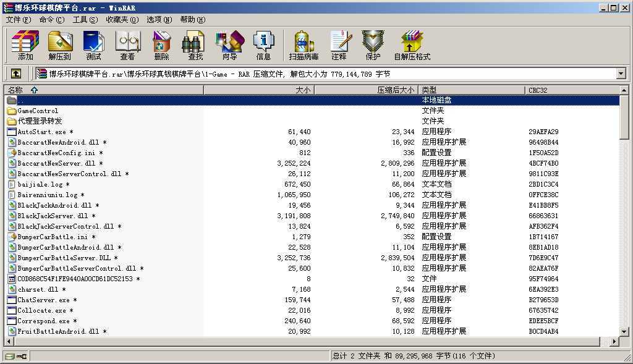Expand the archive path dropdown arrow
This screenshot has height=364, width=633.
click(x=621, y=74)
